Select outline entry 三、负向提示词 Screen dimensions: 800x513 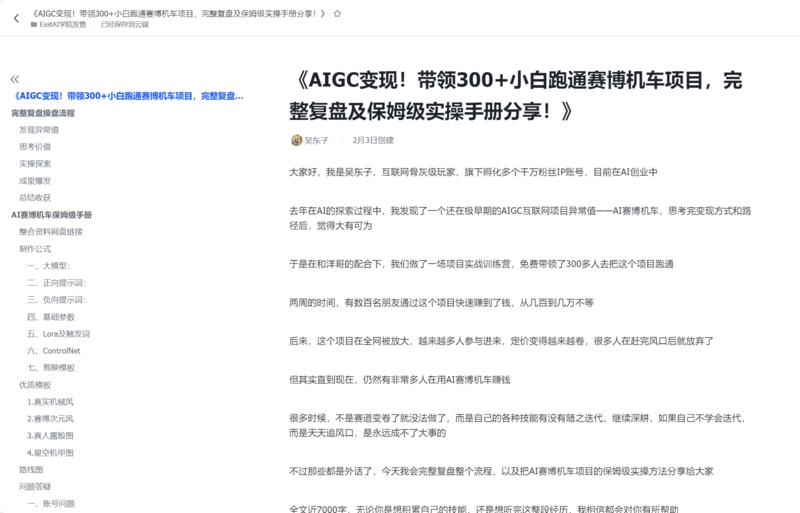pos(57,300)
